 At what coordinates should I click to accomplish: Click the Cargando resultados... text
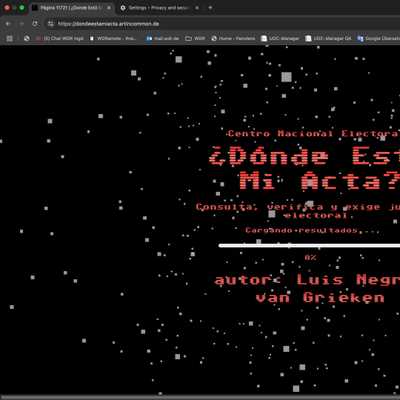(312, 230)
